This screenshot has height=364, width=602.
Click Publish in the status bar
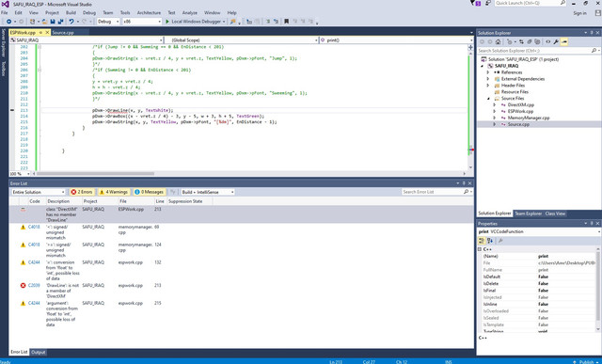[586, 361]
